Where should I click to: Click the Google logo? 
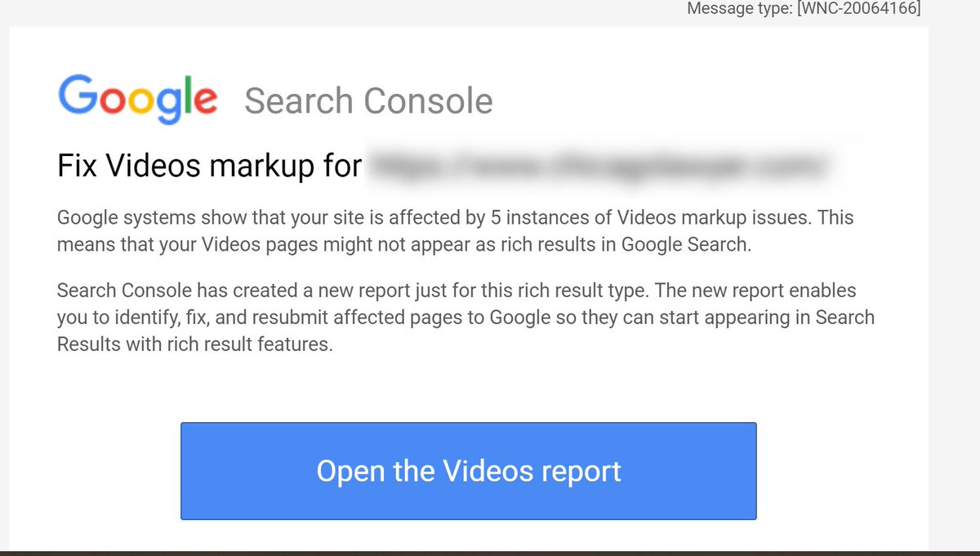point(138,100)
